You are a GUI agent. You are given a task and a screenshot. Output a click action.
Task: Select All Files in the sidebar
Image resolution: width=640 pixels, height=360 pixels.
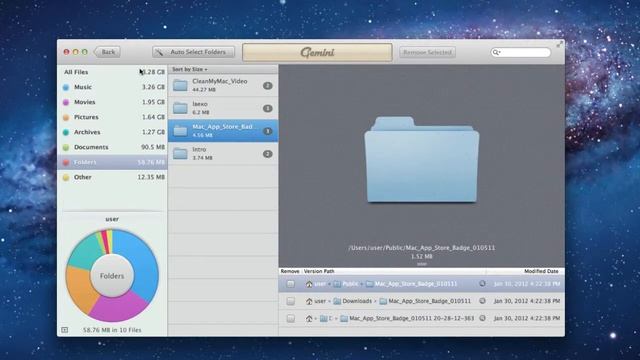click(x=112, y=72)
